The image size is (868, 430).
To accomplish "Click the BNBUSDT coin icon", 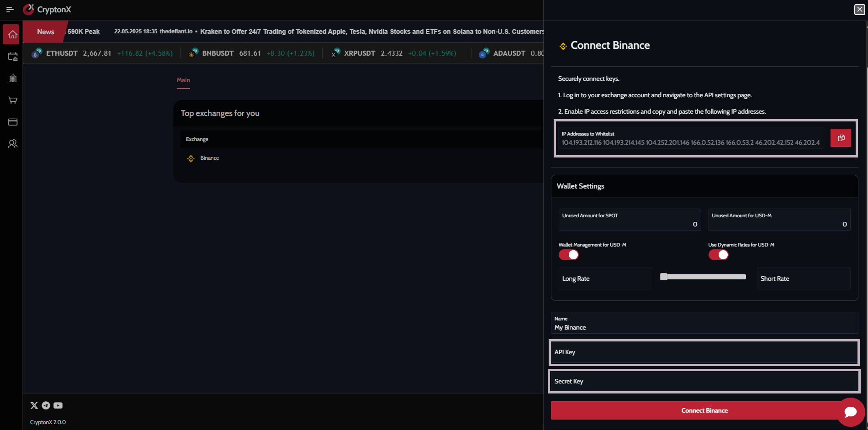I will click(193, 53).
